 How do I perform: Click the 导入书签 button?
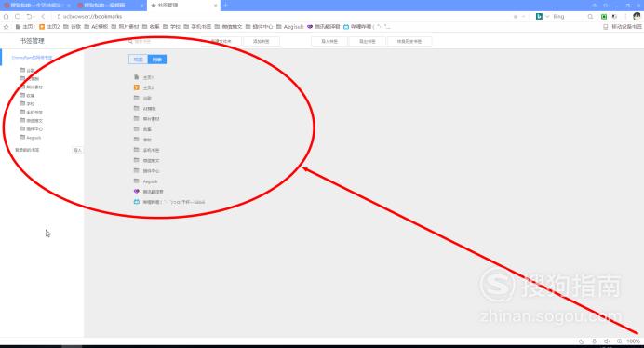(329, 41)
